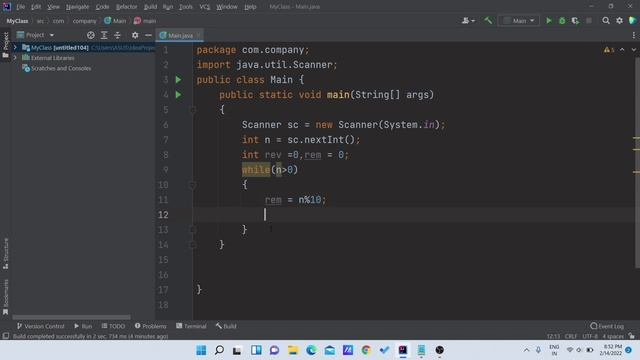Click the 12:13 caret position indicator
This screenshot has width=640, height=360.
553,336
